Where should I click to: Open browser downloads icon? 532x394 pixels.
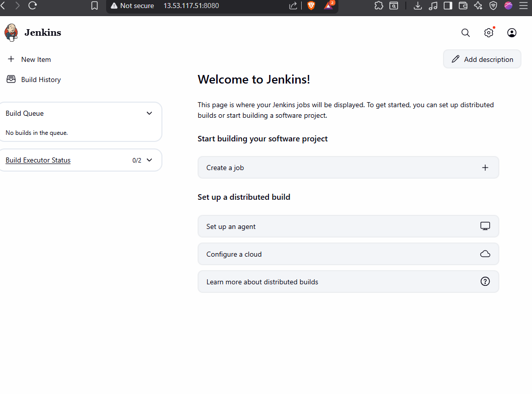coord(418,6)
